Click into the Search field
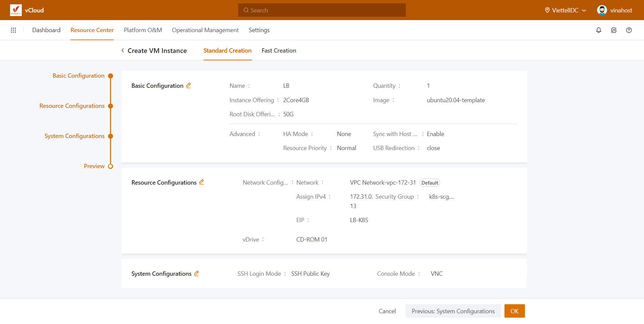644x324 pixels. point(322,10)
